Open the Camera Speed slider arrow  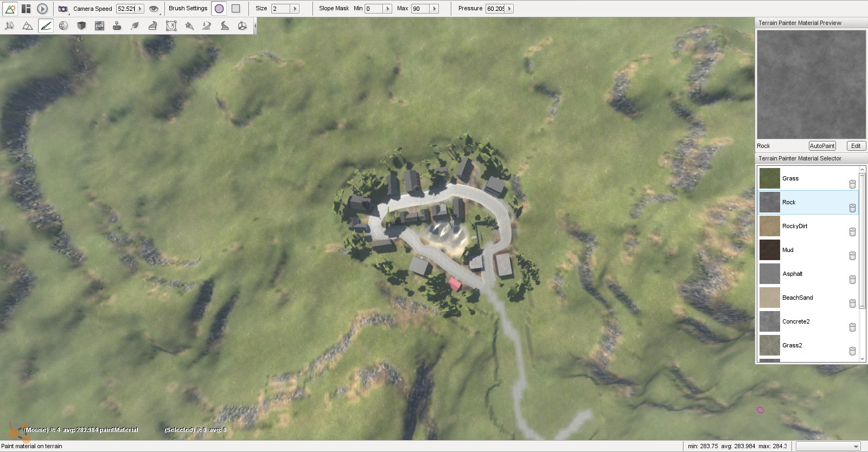(140, 9)
